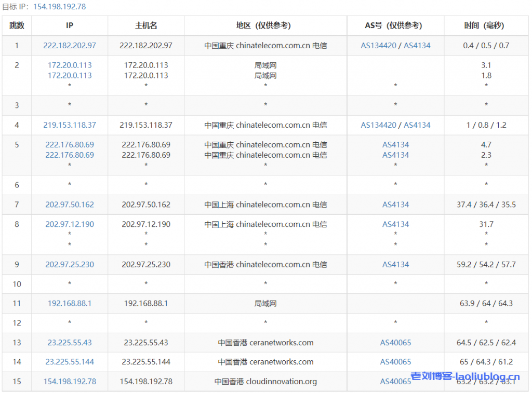
Task: Click AS134420 link in hop 4 row
Action: click(379, 125)
